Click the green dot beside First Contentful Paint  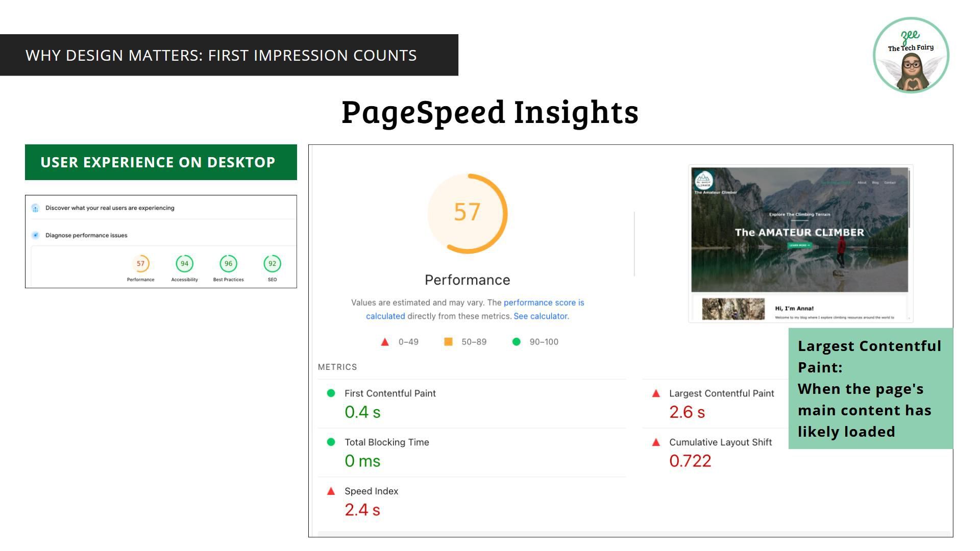pyautogui.click(x=331, y=393)
